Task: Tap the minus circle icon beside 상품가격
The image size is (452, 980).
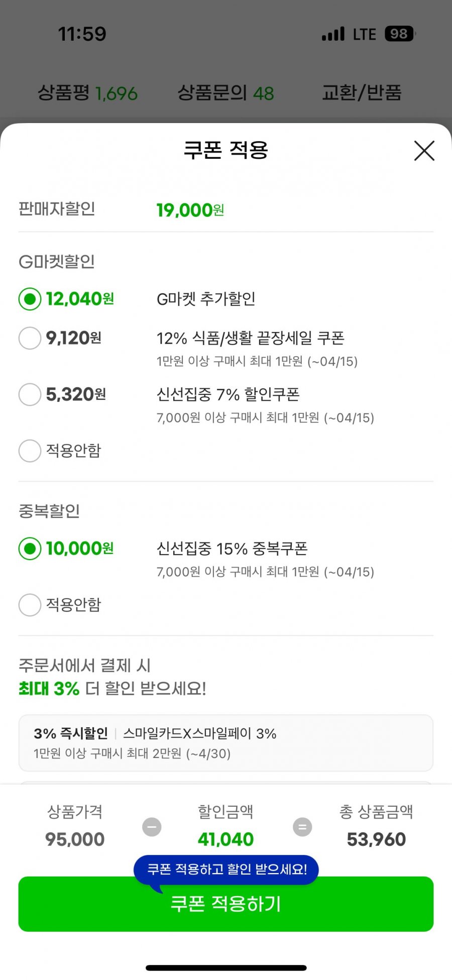Action: click(152, 827)
